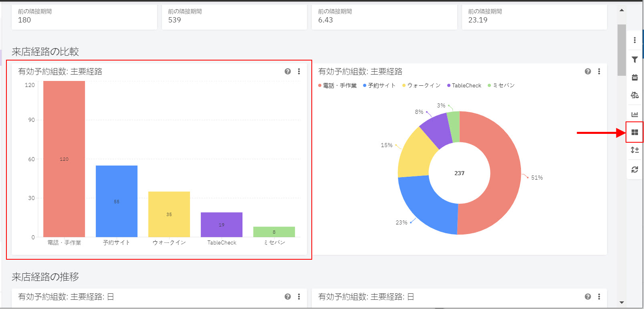Open bottom-left 主要経路: 日 panel options menu
644x309 pixels.
(299, 297)
